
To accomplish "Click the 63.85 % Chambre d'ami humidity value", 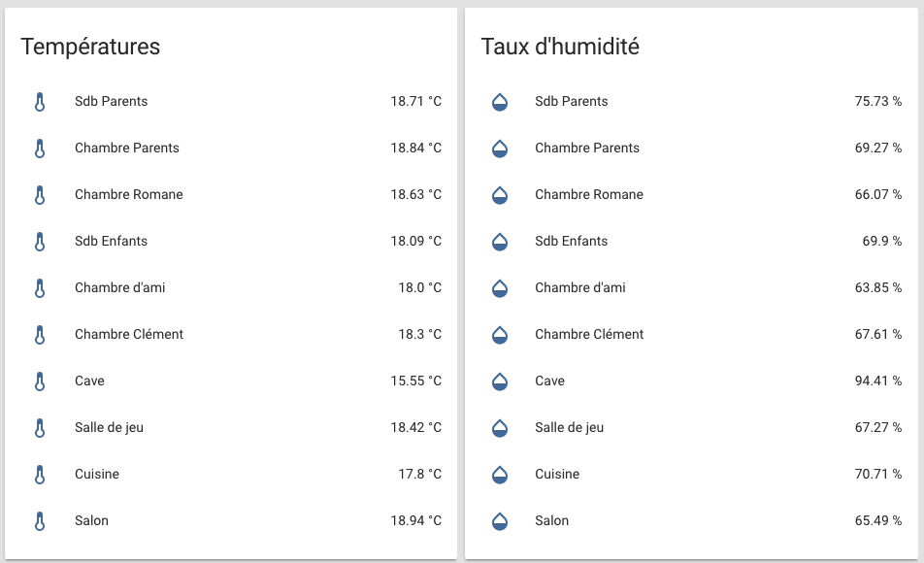I will (877, 288).
